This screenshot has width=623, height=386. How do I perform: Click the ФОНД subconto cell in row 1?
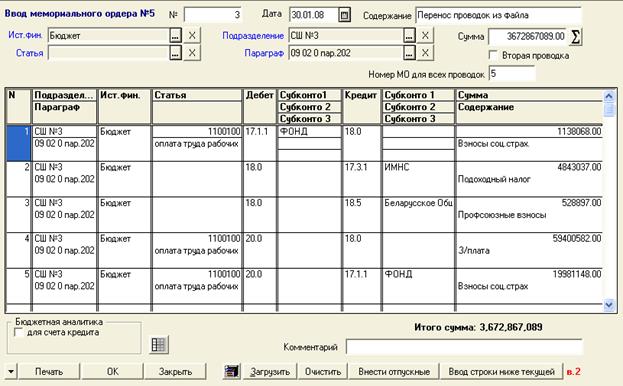(309, 131)
